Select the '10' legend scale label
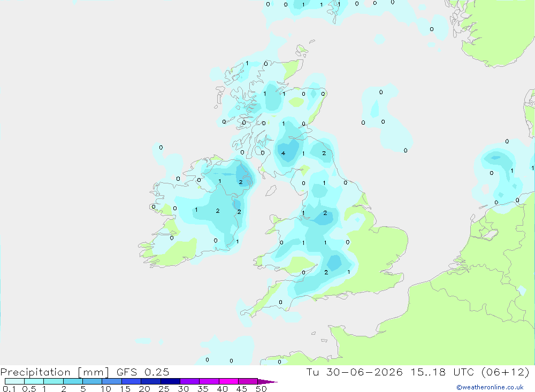 pos(106,389)
